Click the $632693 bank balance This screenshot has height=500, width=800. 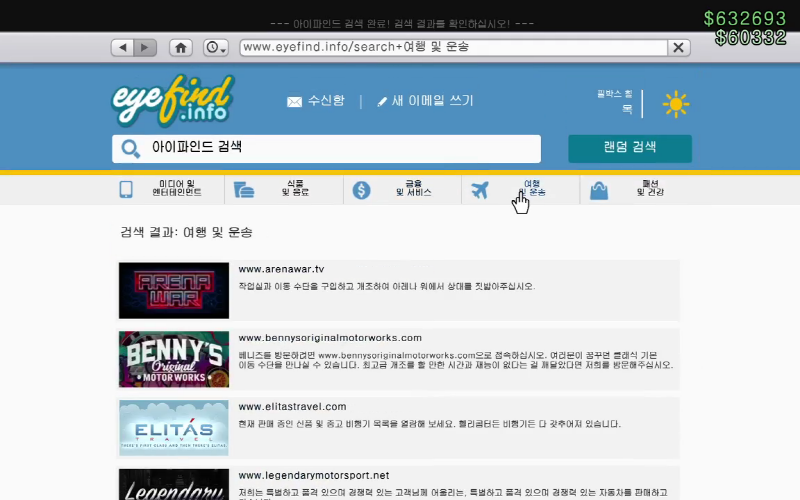point(745,19)
